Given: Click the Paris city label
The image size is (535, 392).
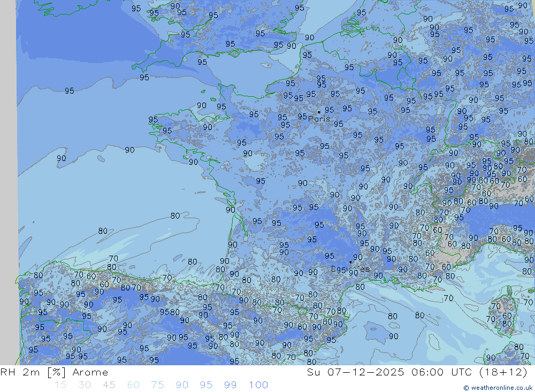Looking at the screenshot, I should tap(319, 119).
